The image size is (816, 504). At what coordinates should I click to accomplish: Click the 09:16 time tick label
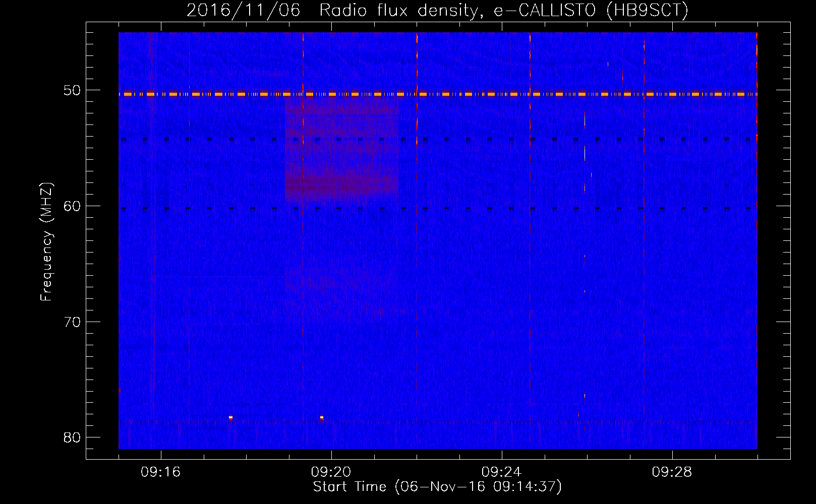click(x=161, y=472)
